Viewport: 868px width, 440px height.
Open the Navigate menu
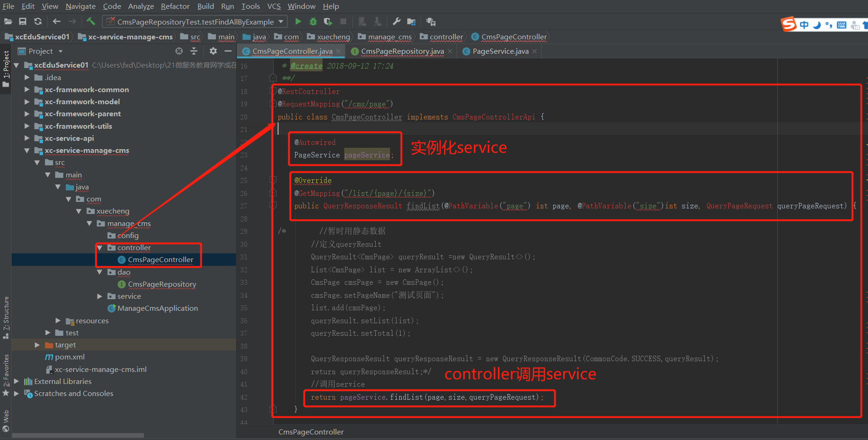81,6
